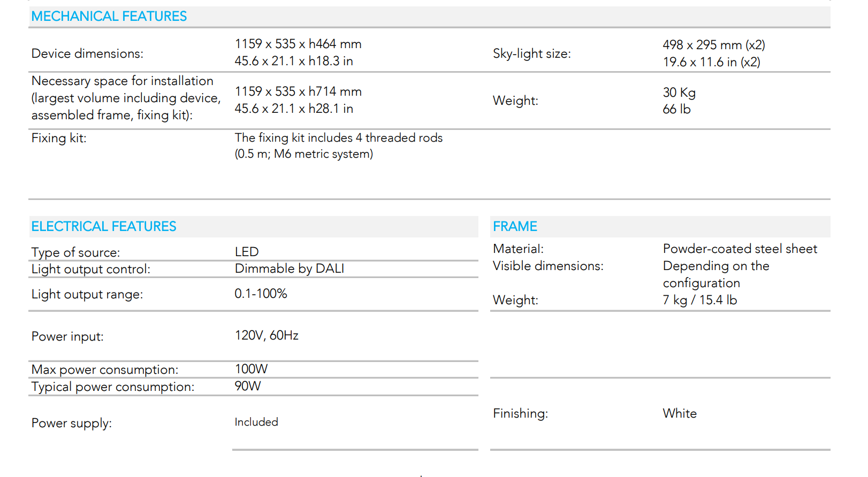Click the FRAME section heading
The width and height of the screenshot is (868, 477).
pos(515,227)
